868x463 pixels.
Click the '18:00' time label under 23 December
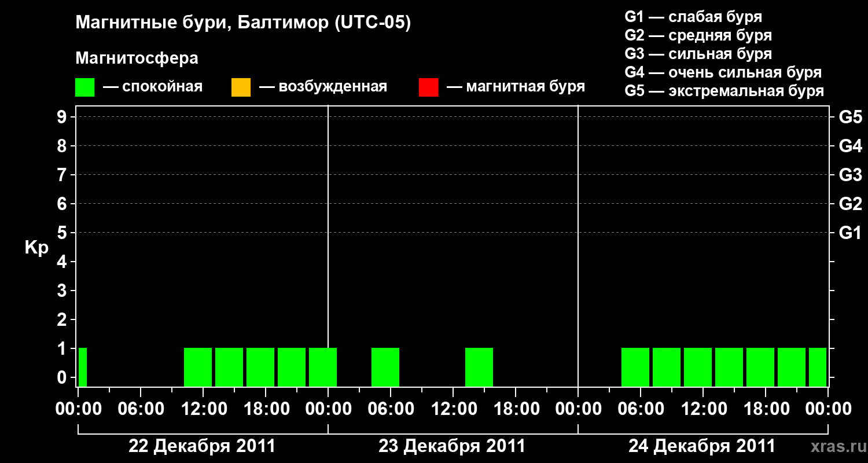516,409
